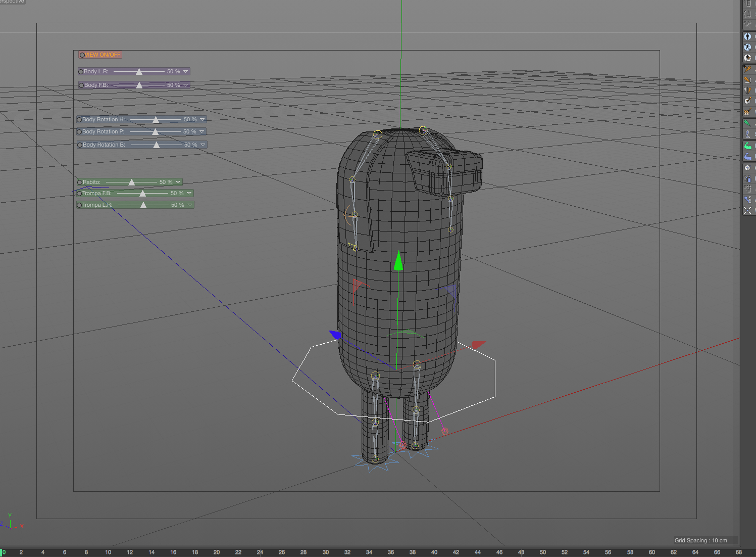Open the Character Builder icon
The image size is (756, 557).
tap(747, 58)
